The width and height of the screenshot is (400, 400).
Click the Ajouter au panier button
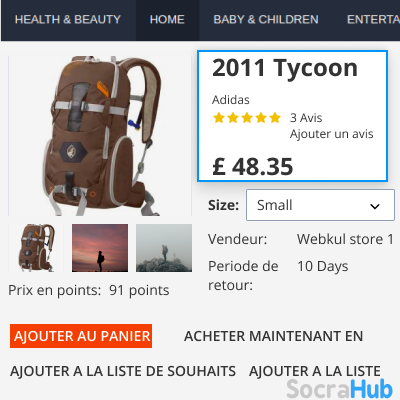(x=81, y=336)
